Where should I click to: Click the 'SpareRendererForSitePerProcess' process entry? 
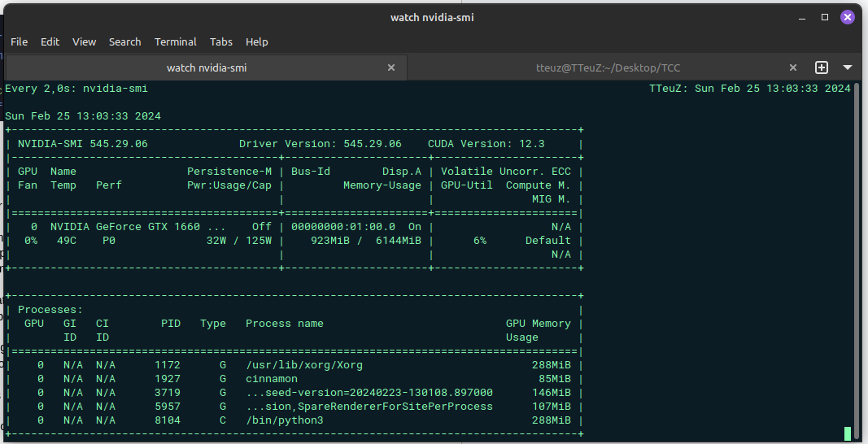[369, 407]
